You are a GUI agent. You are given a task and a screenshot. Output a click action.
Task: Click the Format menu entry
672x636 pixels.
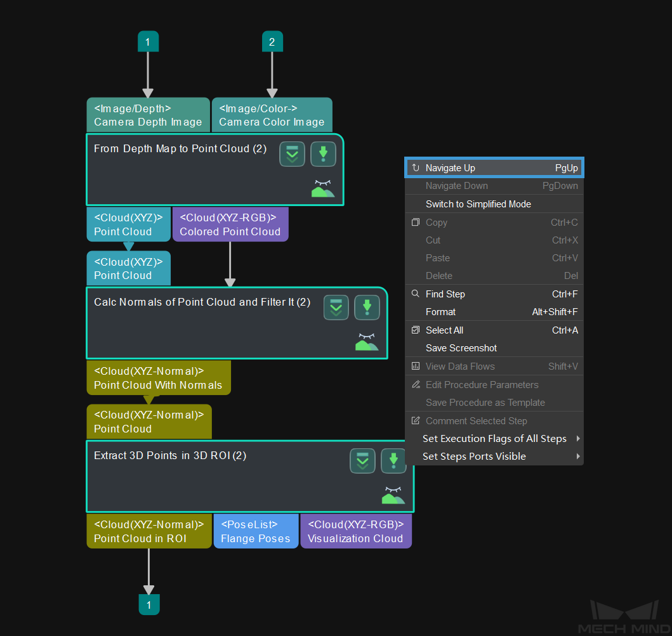(440, 312)
